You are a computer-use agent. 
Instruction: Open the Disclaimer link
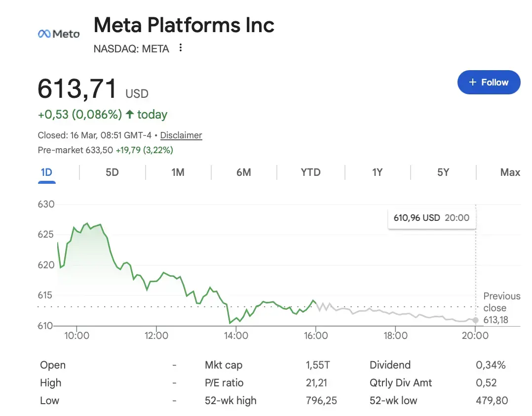(181, 135)
